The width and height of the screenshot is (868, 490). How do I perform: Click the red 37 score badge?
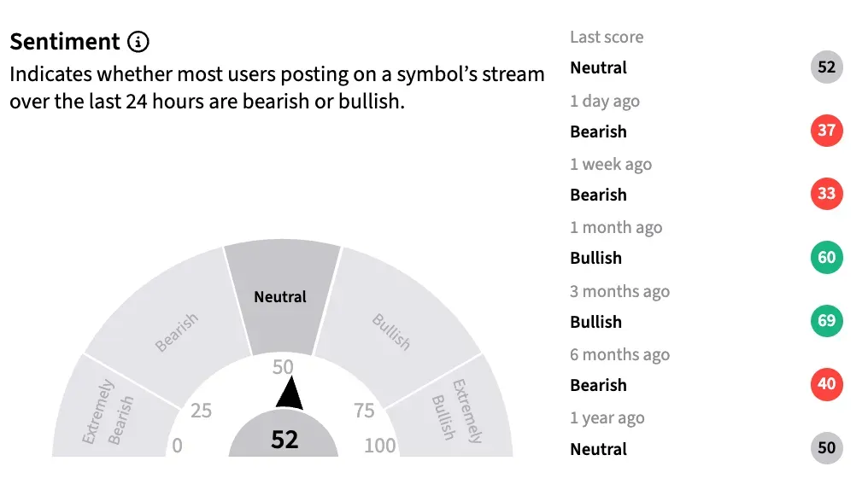[826, 131]
